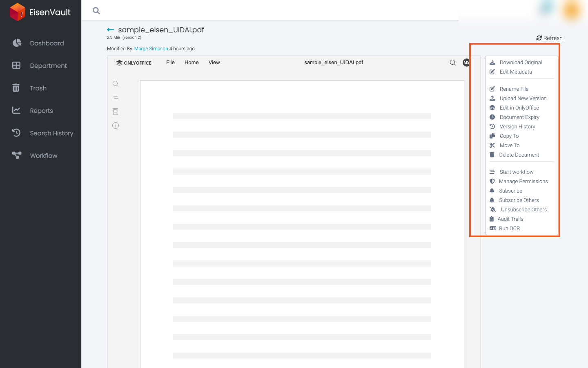Image resolution: width=588 pixels, height=368 pixels.
Task: Choose Copy To action
Action: pyautogui.click(x=504, y=136)
